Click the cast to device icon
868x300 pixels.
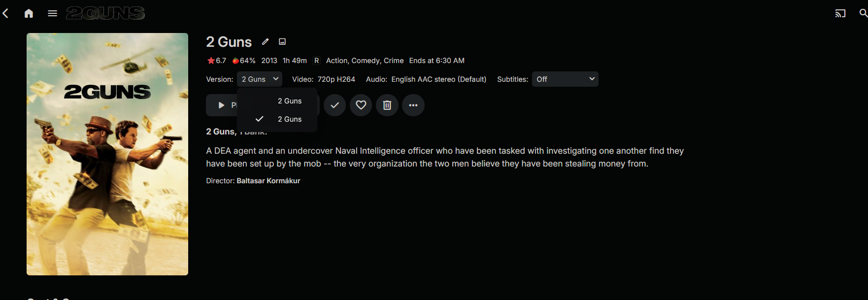tap(840, 13)
